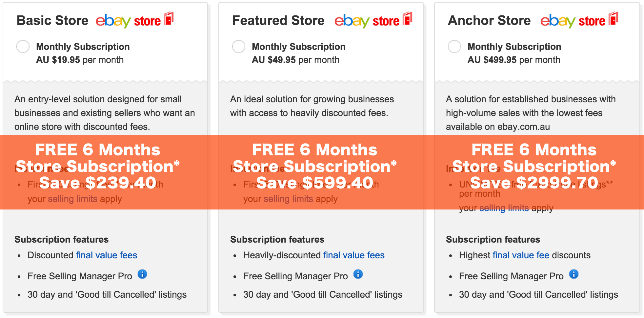The height and width of the screenshot is (318, 644).
Task: Click info icon beside Basic Selling Manager Pro
Action: tap(142, 274)
